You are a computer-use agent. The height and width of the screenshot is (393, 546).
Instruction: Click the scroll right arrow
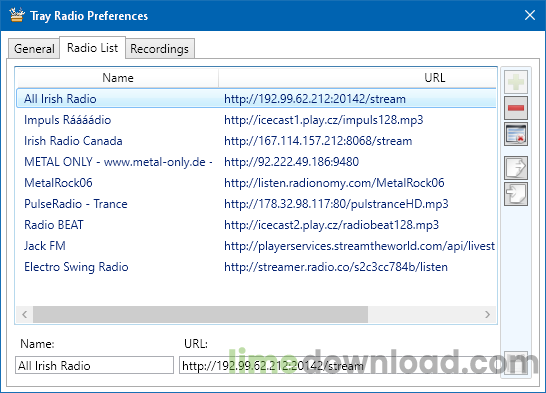tap(488, 315)
